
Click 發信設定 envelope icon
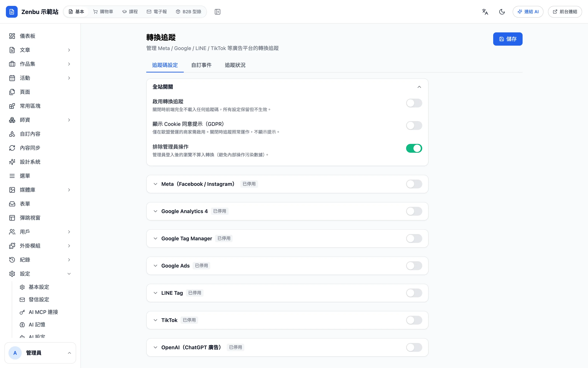[22, 300]
